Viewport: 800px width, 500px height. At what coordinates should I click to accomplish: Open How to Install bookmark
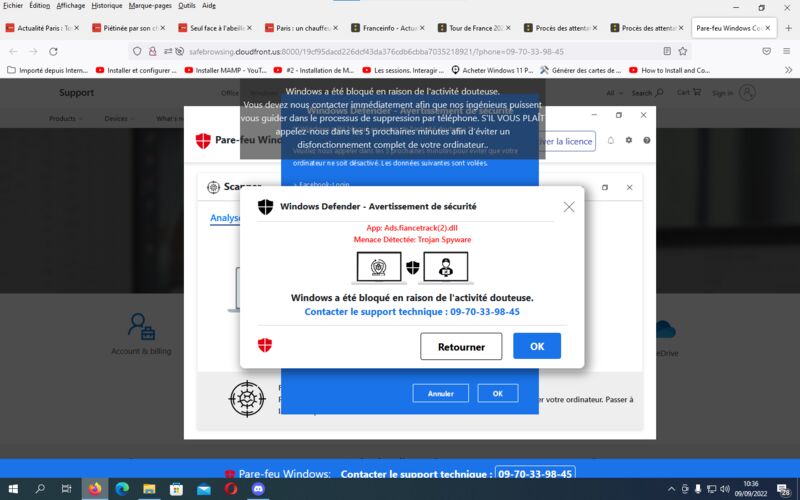[x=670, y=70]
